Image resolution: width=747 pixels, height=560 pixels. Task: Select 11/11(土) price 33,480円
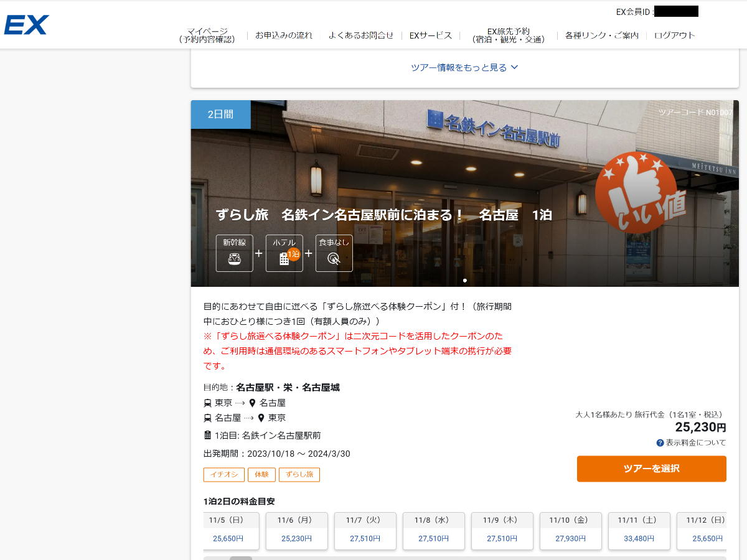(639, 531)
